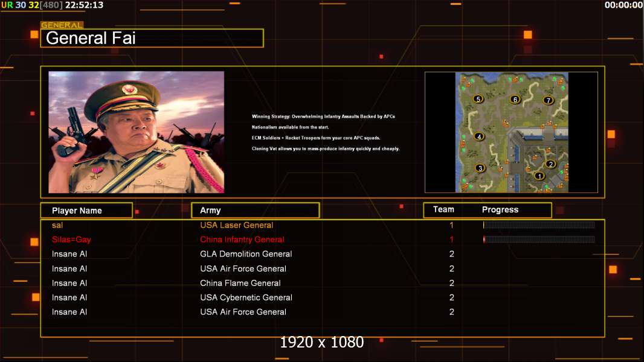644x362 pixels.
Task: Click Insane AI beside China Flame General
Action: 69,283
